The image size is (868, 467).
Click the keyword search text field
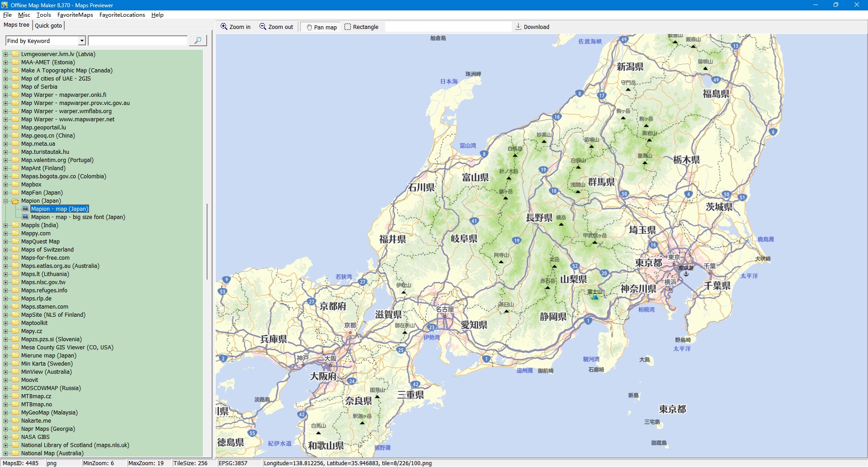[138, 41]
